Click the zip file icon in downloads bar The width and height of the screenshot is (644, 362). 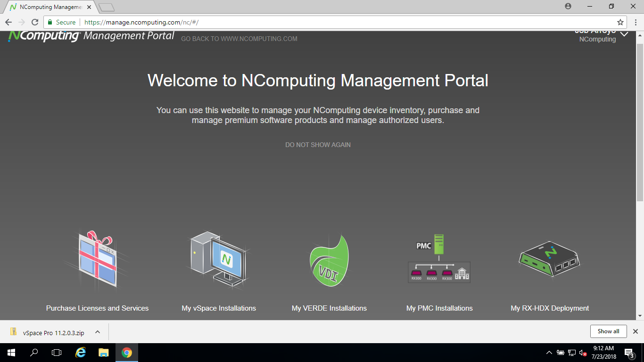14,332
